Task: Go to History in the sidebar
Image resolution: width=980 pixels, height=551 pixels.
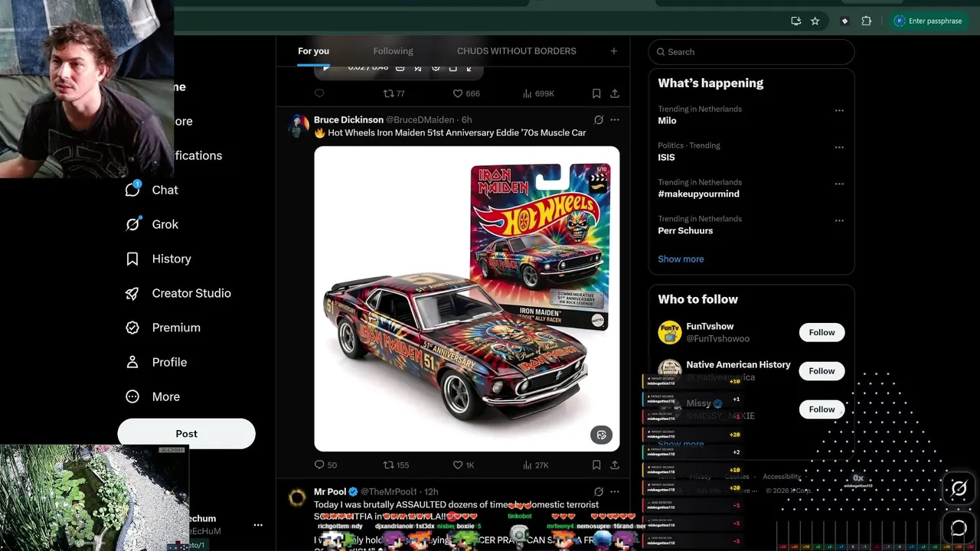Action: [158, 259]
